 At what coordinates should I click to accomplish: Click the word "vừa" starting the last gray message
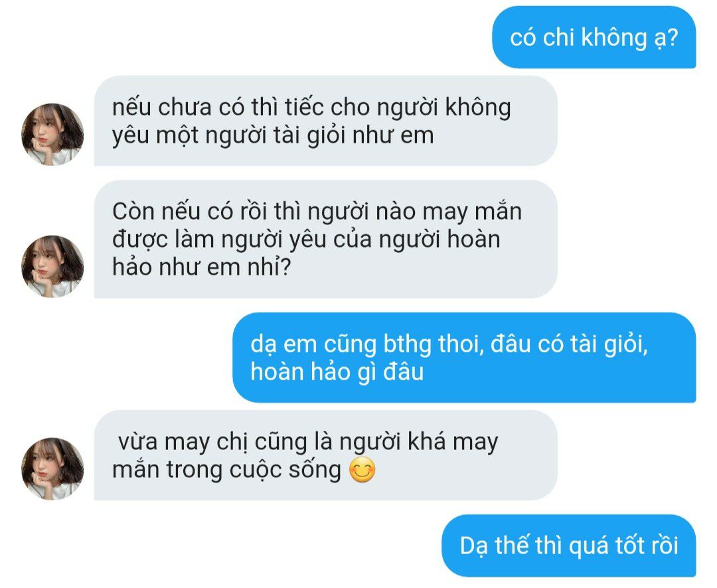pos(137,443)
